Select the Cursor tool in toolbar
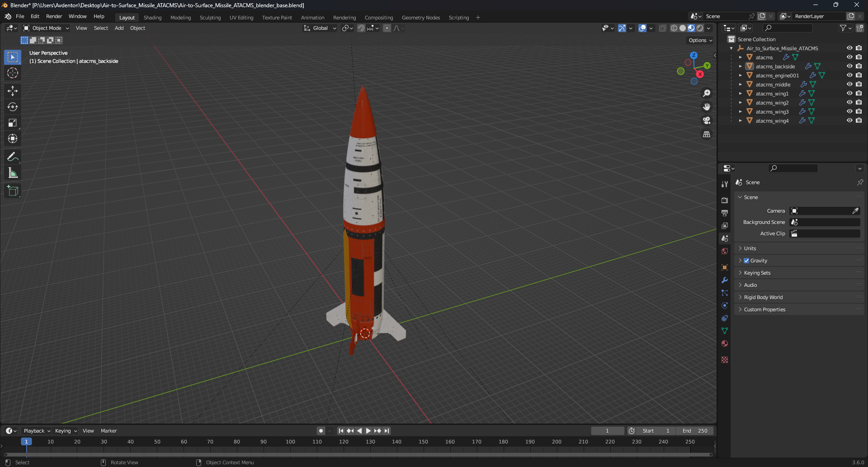 pyautogui.click(x=13, y=73)
